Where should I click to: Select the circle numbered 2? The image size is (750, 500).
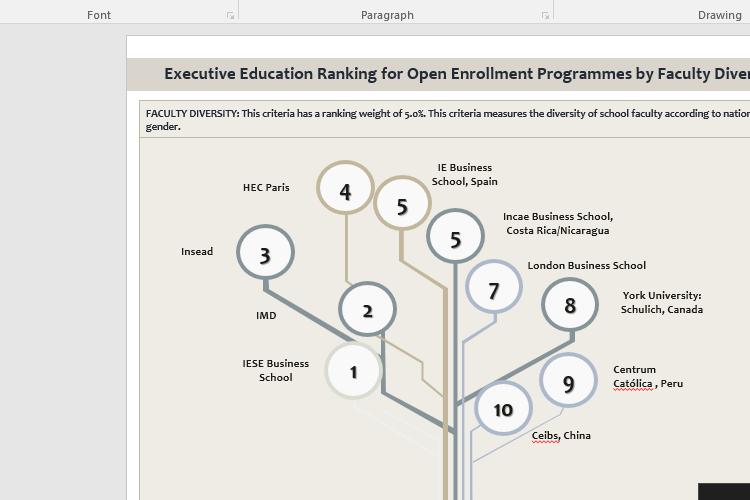pos(367,310)
